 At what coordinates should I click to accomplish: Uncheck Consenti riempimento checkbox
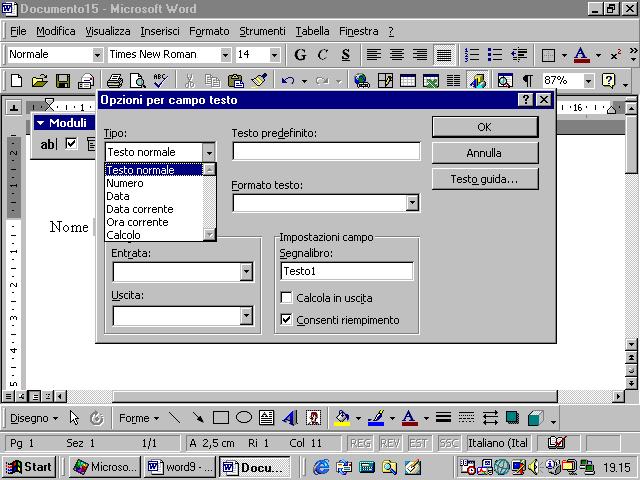click(x=287, y=320)
